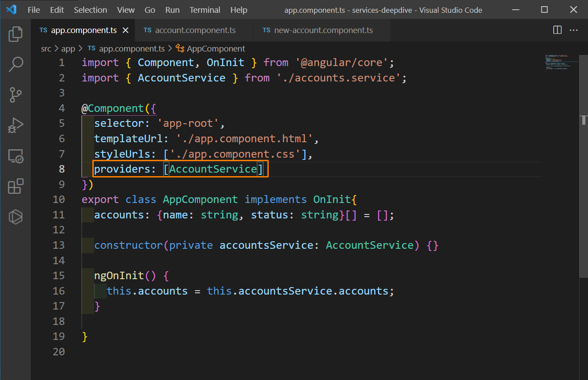Open the Run and Debug view
The width and height of the screenshot is (588, 380).
pyautogui.click(x=15, y=125)
